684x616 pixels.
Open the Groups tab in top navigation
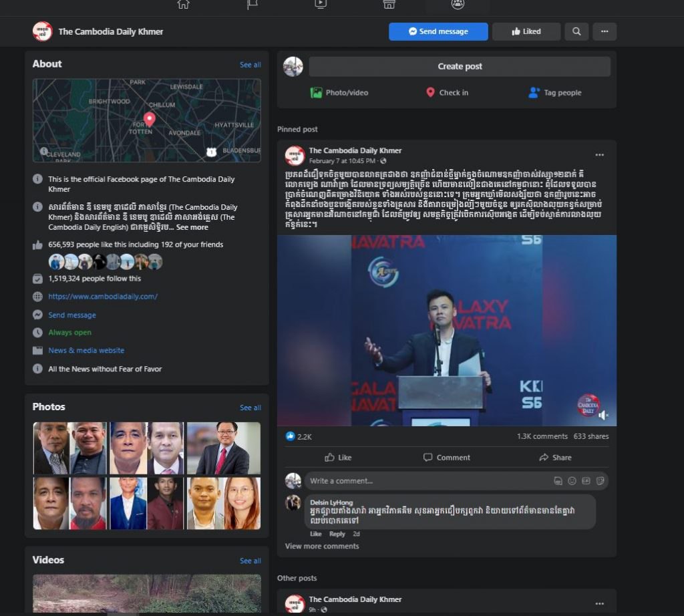pyautogui.click(x=458, y=4)
